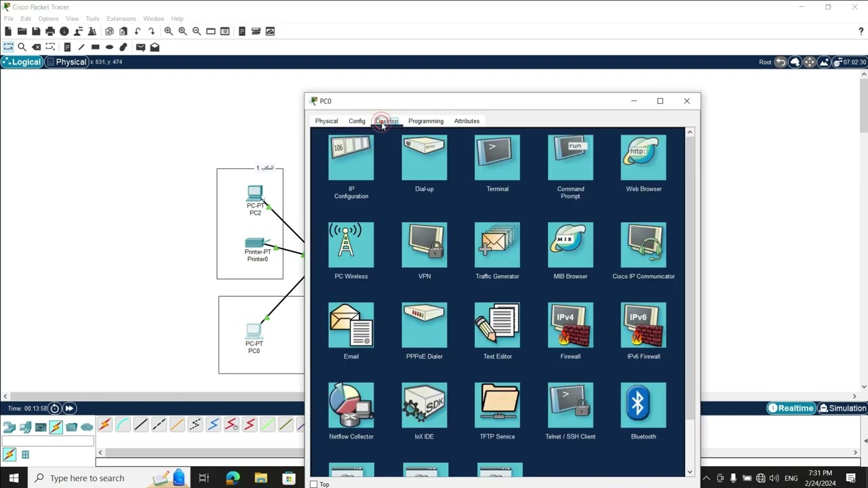Click the taskbar search box
Image resolution: width=868 pixels, height=488 pixels.
pyautogui.click(x=108, y=478)
